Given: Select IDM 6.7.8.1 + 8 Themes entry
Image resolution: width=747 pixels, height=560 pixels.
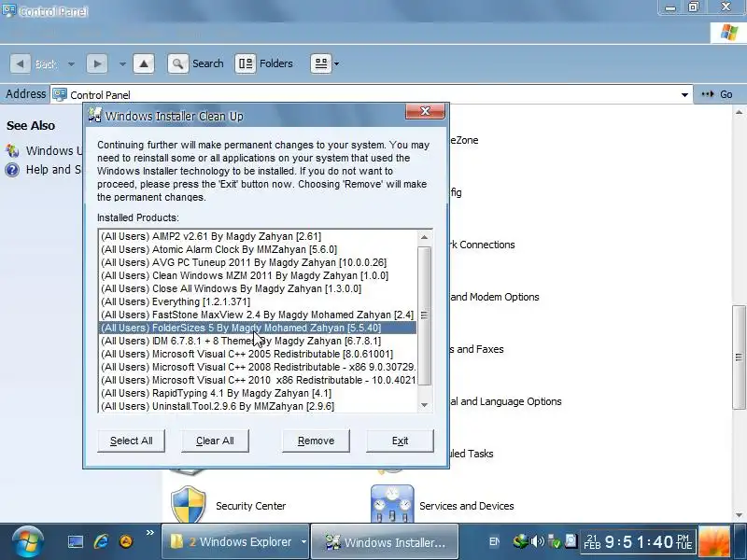Looking at the screenshot, I should [x=258, y=342].
